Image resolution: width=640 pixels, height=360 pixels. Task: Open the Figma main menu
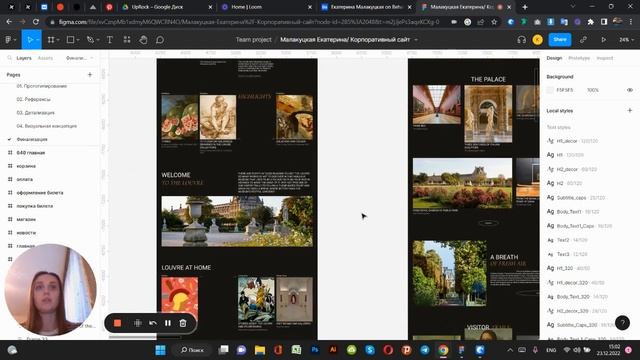pos(10,40)
